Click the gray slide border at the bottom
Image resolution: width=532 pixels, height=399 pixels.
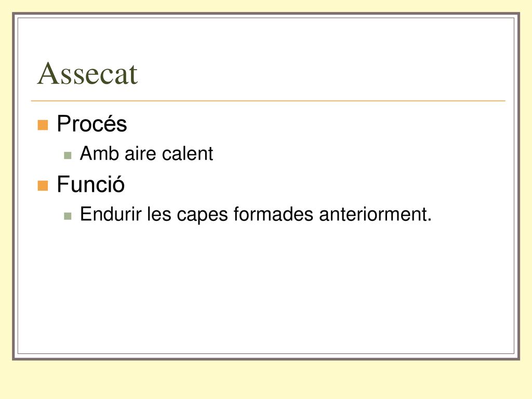266,358
